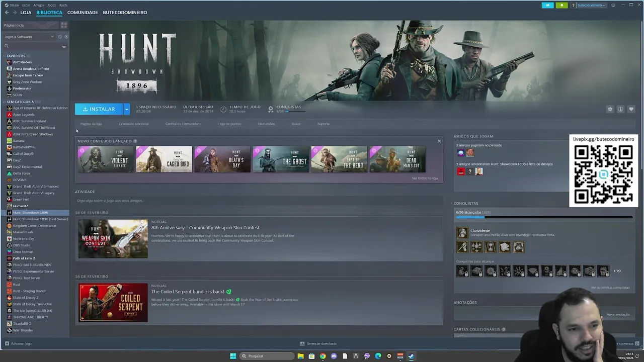Viewport: 644px width, 362px height.
Task: Open the Ajuda menu
Action: pos(63,5)
